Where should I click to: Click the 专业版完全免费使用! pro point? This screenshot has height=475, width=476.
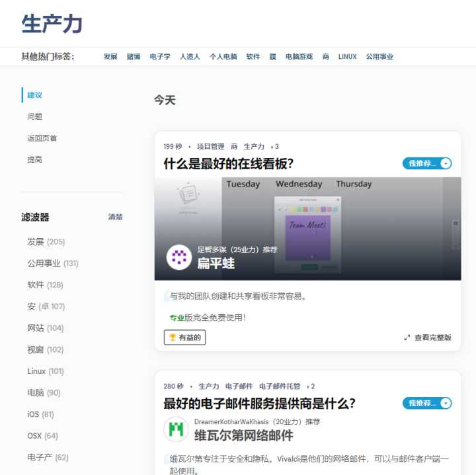(208, 318)
